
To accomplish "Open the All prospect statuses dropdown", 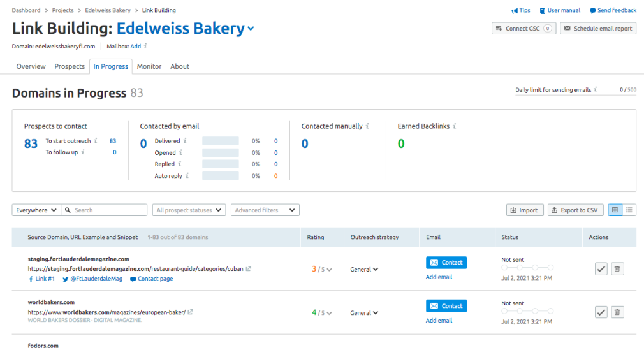I will pos(189,210).
